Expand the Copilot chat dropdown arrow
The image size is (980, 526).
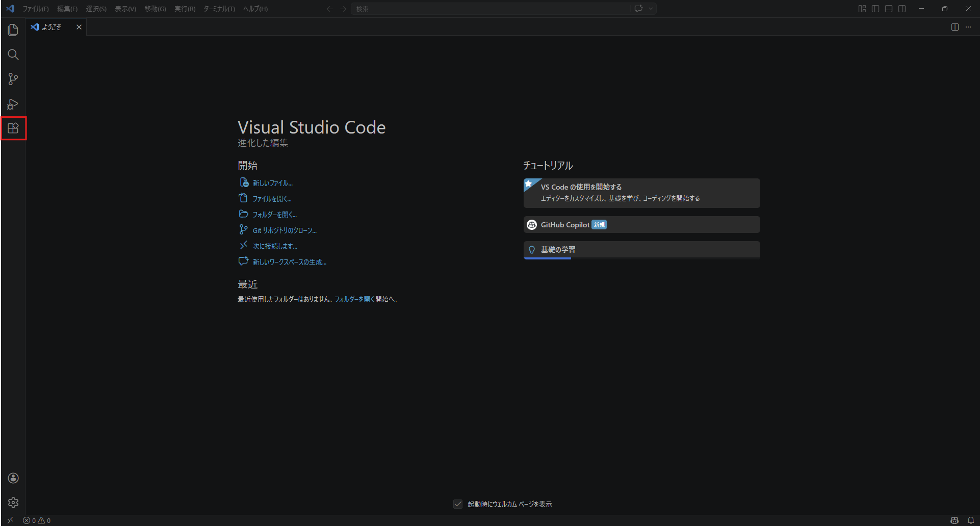(651, 9)
